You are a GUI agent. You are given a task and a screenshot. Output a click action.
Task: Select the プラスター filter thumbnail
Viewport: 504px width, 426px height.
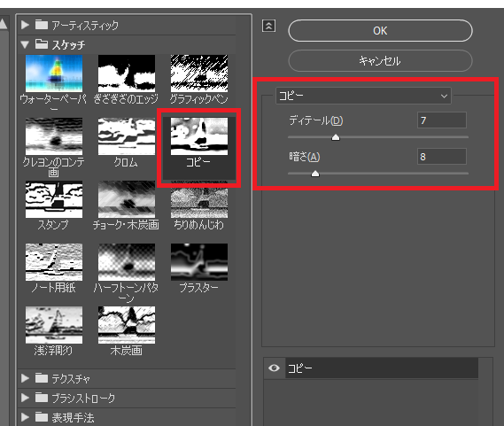point(199,262)
